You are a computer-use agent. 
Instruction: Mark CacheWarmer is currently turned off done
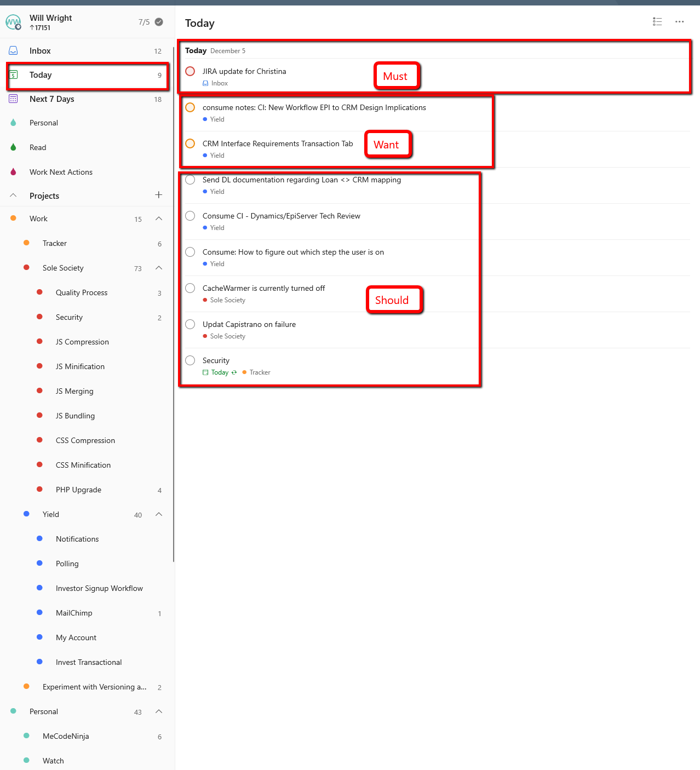pyautogui.click(x=190, y=288)
